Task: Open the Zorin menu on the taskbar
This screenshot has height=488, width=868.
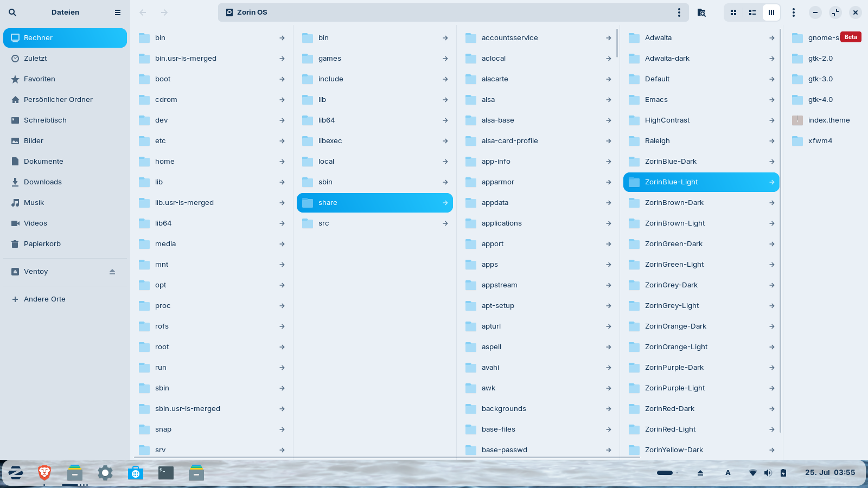Action: [16, 473]
